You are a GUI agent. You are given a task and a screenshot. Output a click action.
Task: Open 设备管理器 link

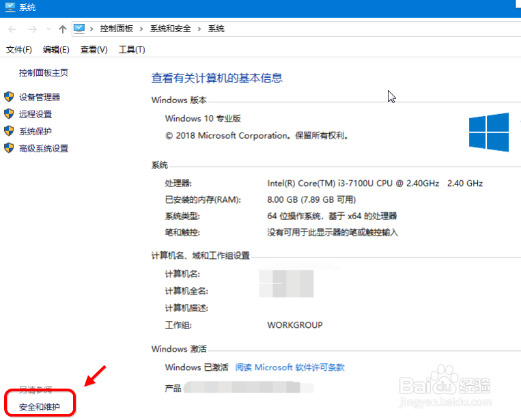tap(40, 97)
